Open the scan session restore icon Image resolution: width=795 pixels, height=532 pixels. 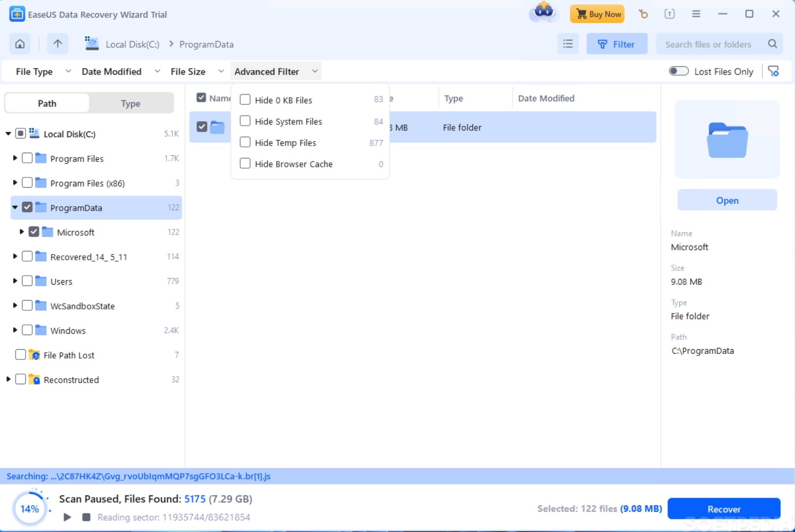click(x=643, y=14)
